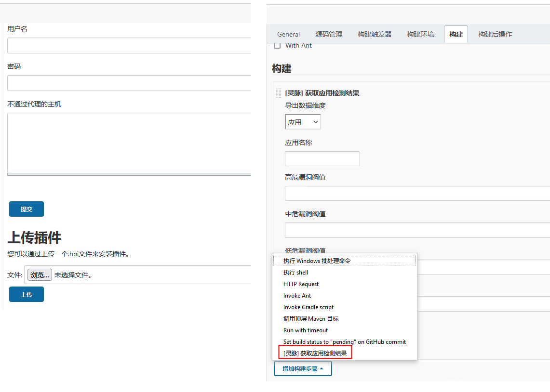The height and width of the screenshot is (392, 550).
Task: Go to the 构建触发器 tab
Action: 375,34
